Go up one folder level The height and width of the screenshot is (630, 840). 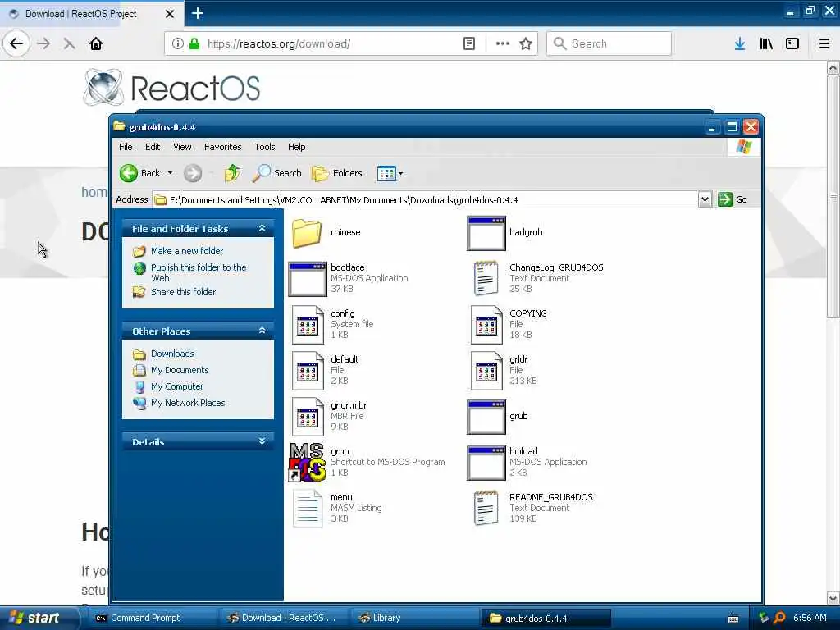tap(232, 173)
